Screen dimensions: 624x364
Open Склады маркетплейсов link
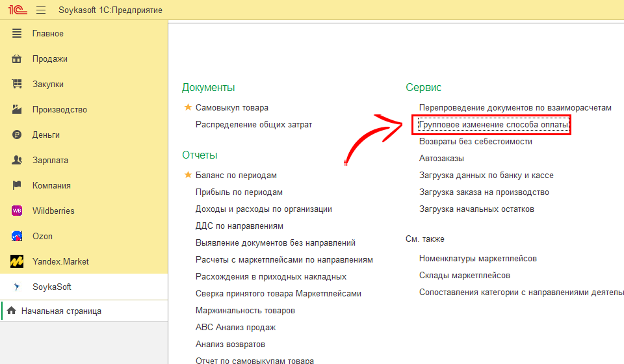464,276
